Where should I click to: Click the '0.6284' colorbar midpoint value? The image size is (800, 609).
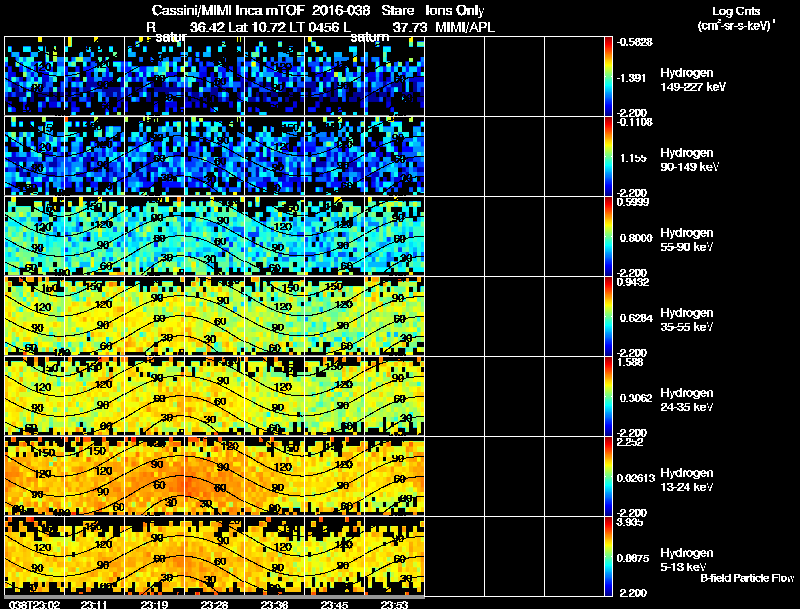(636, 318)
